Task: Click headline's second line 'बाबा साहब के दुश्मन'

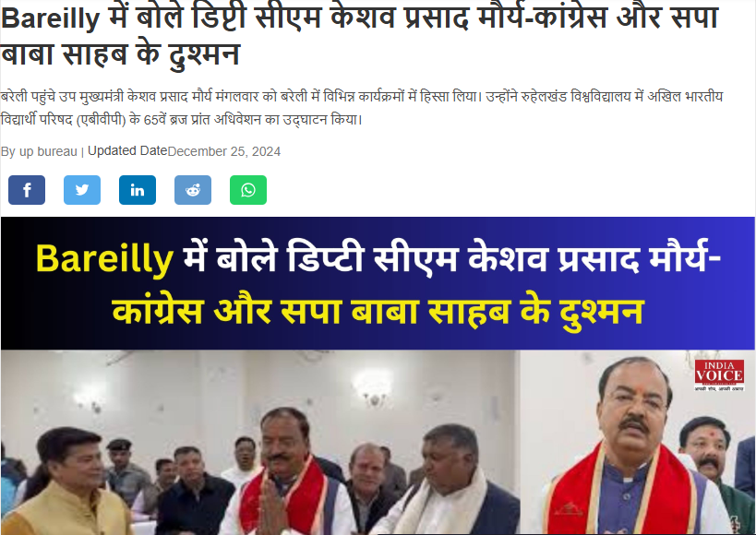Action: [x=120, y=53]
